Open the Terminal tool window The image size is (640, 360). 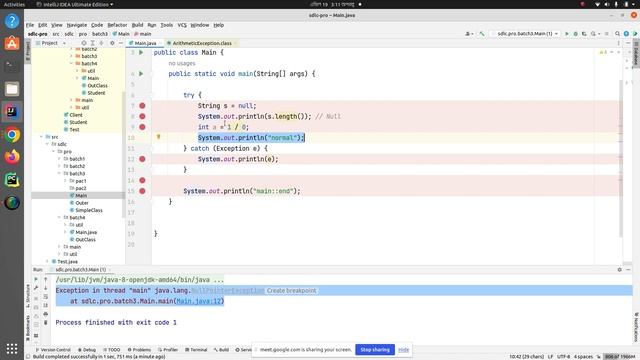pos(196,350)
